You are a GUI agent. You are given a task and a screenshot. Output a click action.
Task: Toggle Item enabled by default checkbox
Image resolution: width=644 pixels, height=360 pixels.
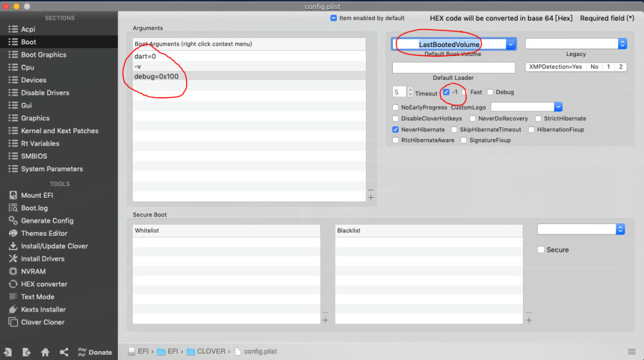point(334,18)
